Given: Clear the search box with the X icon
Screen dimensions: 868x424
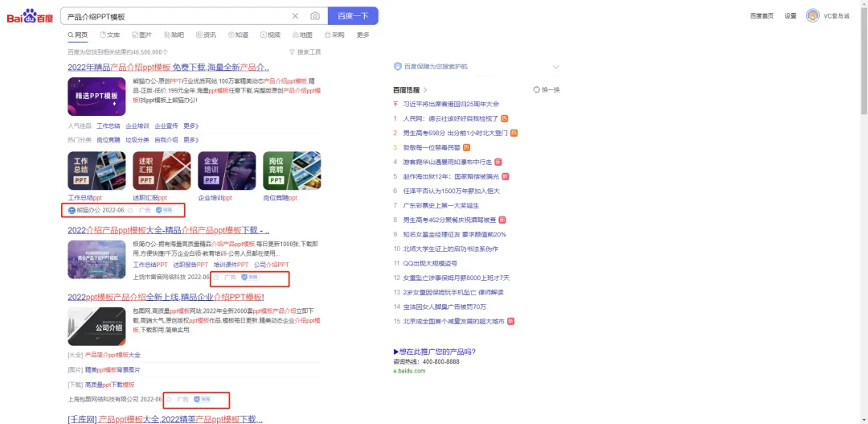Looking at the screenshot, I should (x=295, y=16).
